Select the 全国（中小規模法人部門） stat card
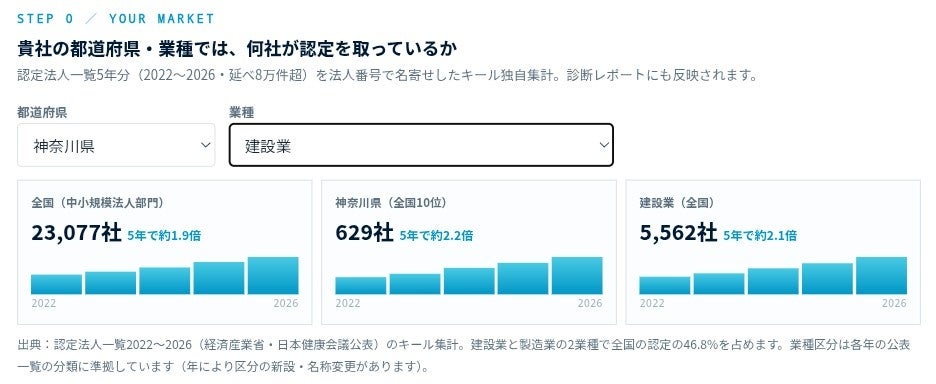The width and height of the screenshot is (936, 384). click(x=165, y=252)
